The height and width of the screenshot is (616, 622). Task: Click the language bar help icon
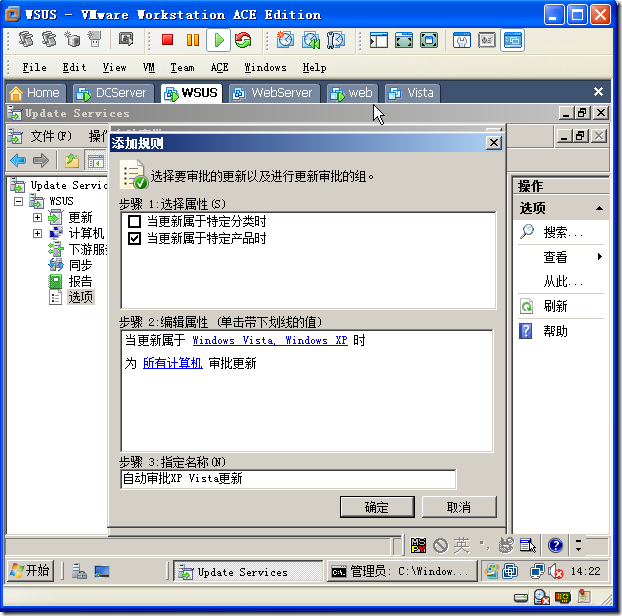(555, 545)
